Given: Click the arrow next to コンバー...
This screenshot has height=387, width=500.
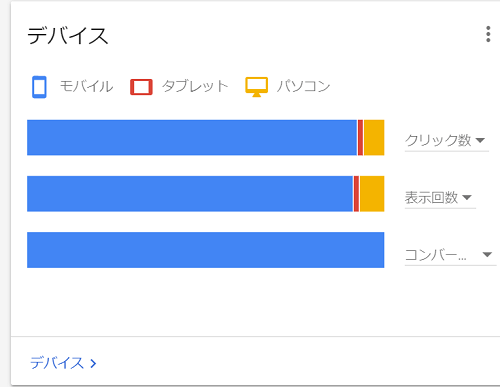Looking at the screenshot, I should coord(487,255).
